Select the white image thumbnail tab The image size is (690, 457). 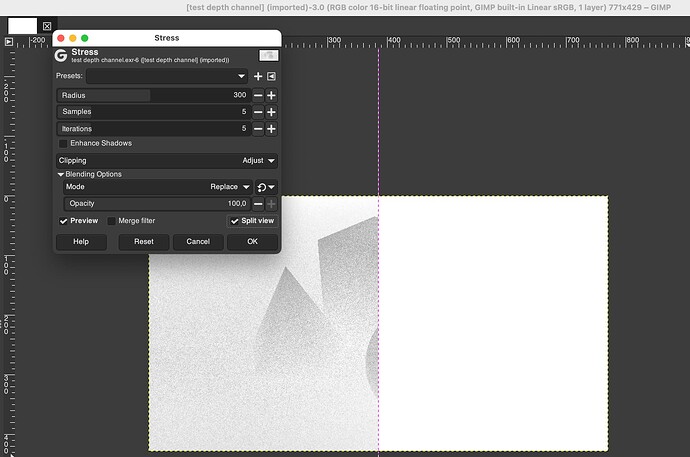22,26
